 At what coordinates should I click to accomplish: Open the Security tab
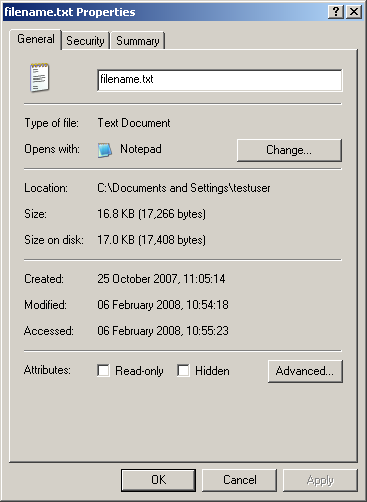pos(85,41)
